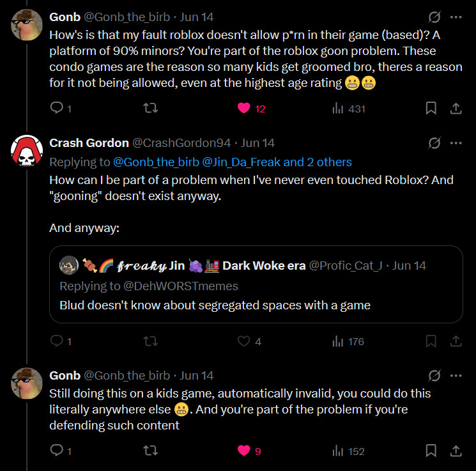View analytics showing 152 views
Screen dimensions: 476x471
tap(349, 451)
